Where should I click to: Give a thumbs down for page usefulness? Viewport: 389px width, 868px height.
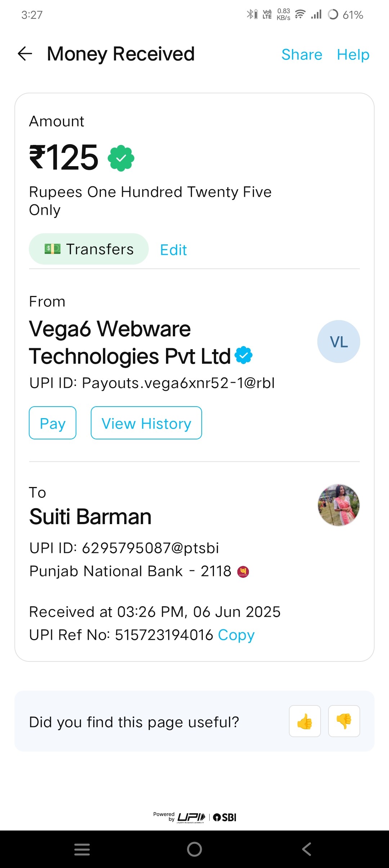[344, 721]
